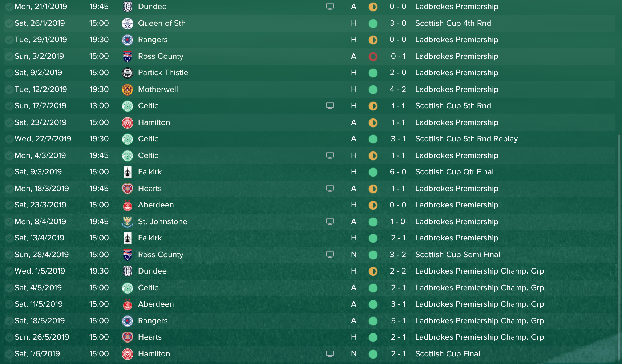Toggle the checkmark for Sat, 1/6/2019 fixture

click(x=9, y=354)
